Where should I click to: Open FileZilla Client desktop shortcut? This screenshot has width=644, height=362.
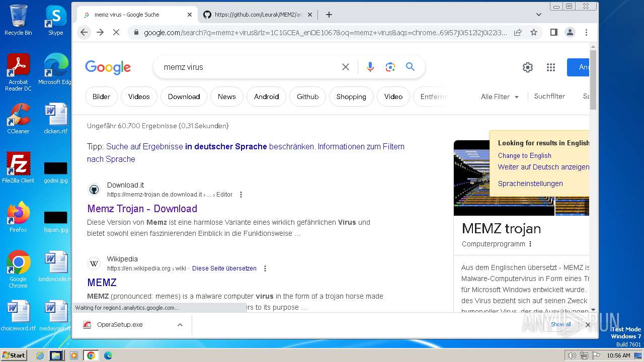(18, 167)
